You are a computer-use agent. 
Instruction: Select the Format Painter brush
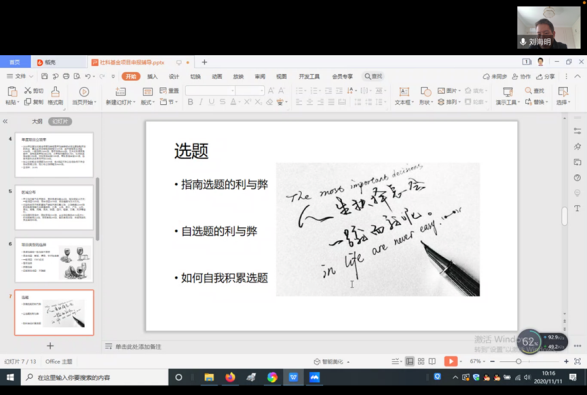(x=55, y=91)
